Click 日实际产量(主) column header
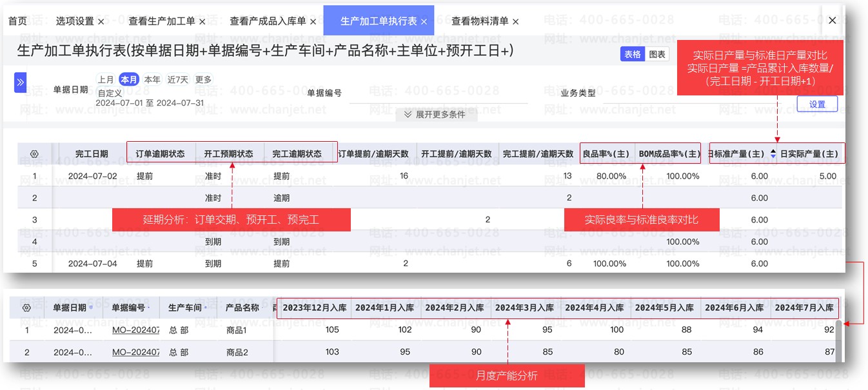Screen dimensions: 868x390 tap(809, 154)
